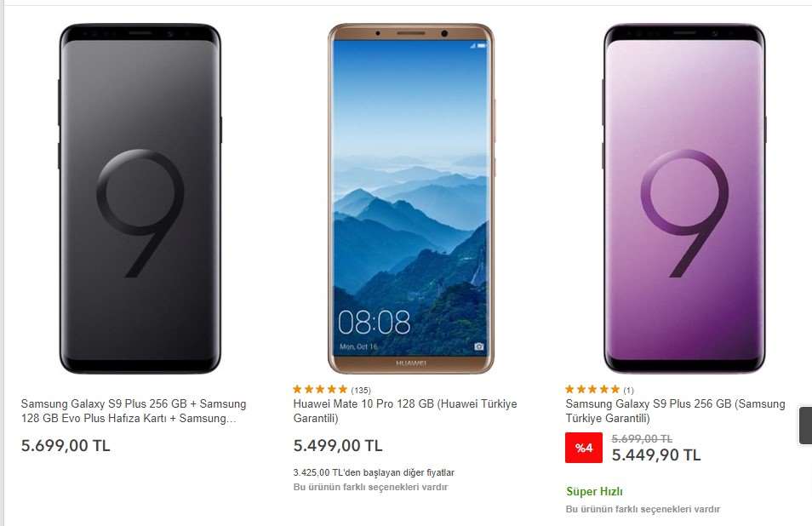Click the purple Galaxy S9 Plus star rating
The height and width of the screenshot is (526, 812).
(x=592, y=389)
